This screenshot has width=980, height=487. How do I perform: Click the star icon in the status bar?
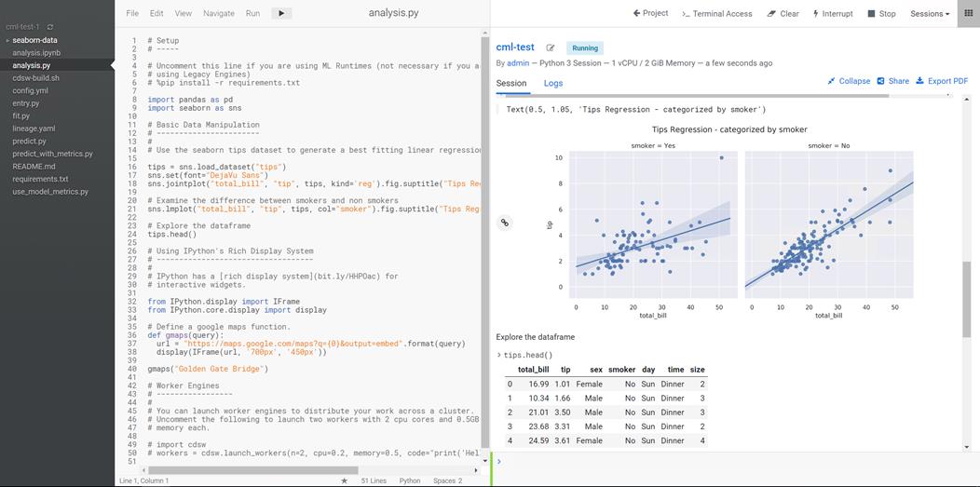[344, 480]
